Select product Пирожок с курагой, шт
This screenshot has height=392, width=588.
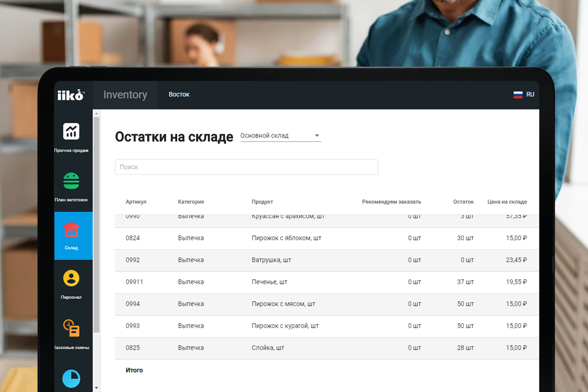coord(285,326)
